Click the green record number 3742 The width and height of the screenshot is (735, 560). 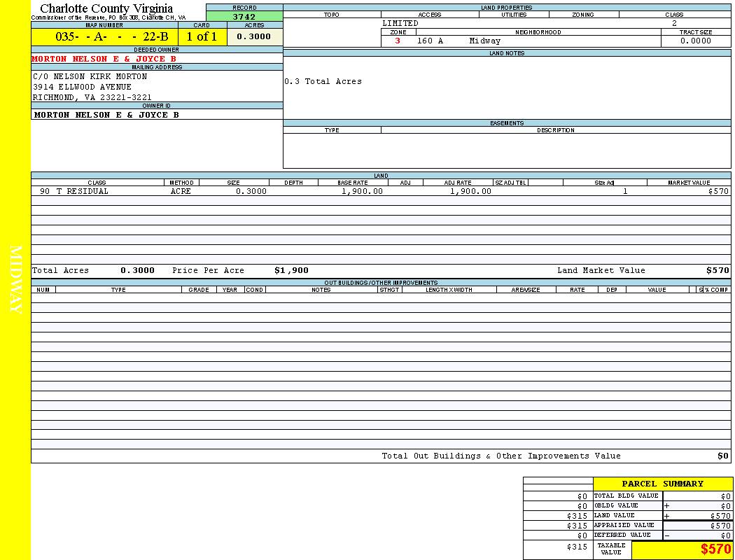click(244, 17)
